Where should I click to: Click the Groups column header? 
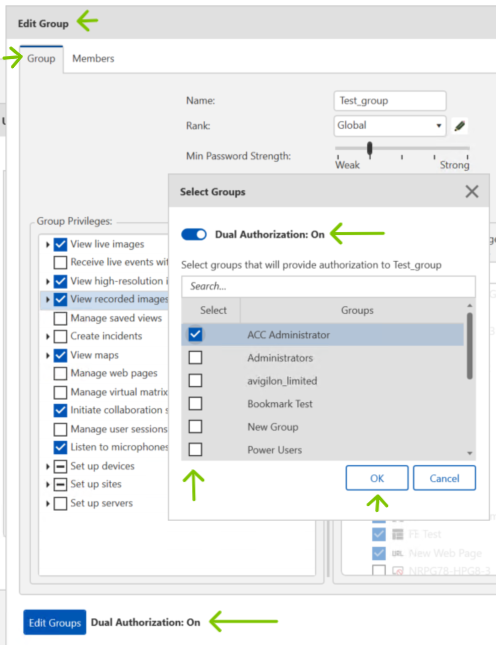(357, 310)
